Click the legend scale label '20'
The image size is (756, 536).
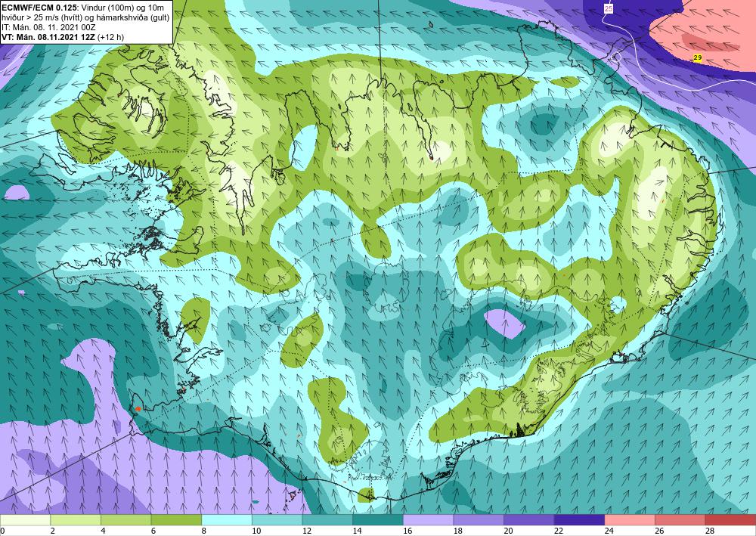(508, 531)
